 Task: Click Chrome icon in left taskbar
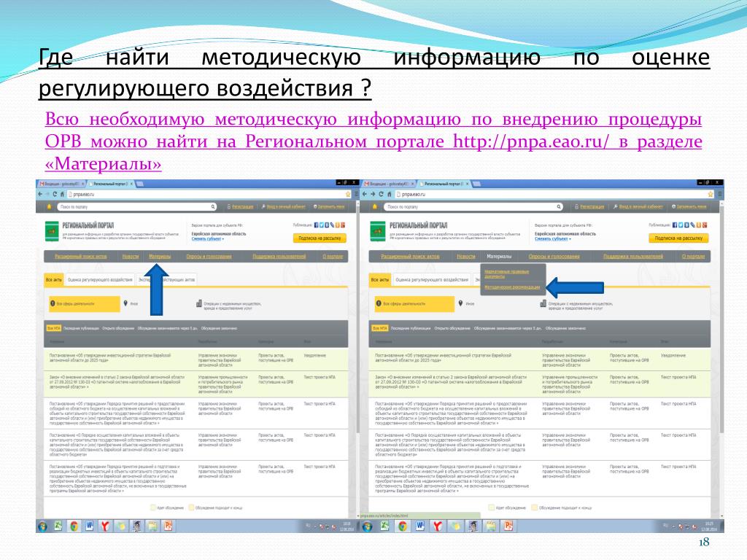74,526
